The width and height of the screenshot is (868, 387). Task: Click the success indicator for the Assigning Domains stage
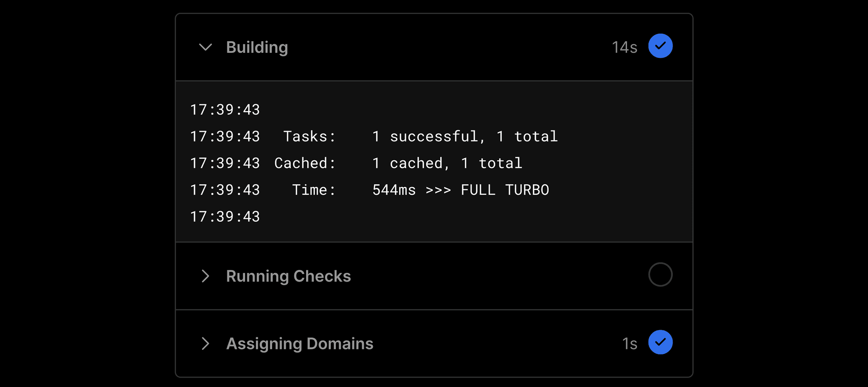click(x=660, y=342)
